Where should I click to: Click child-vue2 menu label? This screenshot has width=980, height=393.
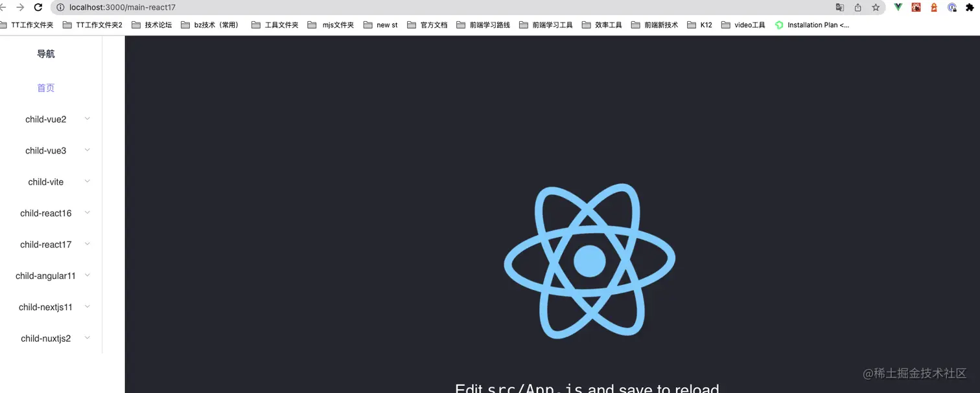click(x=46, y=119)
